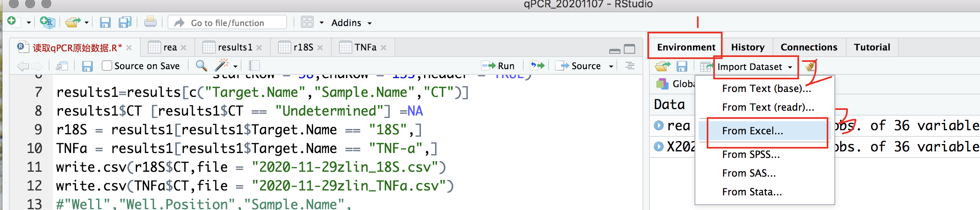The width and height of the screenshot is (980, 210).
Task: Open the workspace panes grid dropdown
Action: pyautogui.click(x=312, y=22)
